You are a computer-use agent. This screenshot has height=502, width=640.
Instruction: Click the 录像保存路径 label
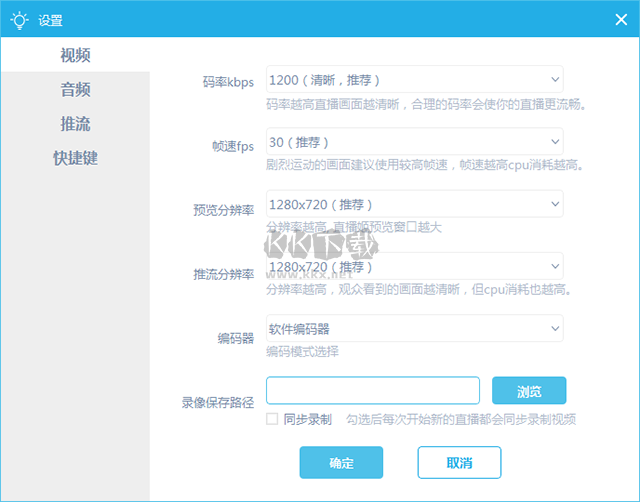click(x=218, y=402)
